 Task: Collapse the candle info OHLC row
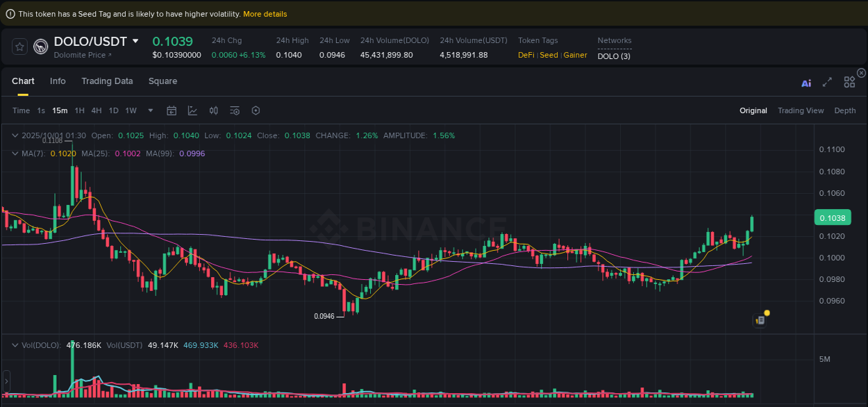pyautogui.click(x=15, y=135)
